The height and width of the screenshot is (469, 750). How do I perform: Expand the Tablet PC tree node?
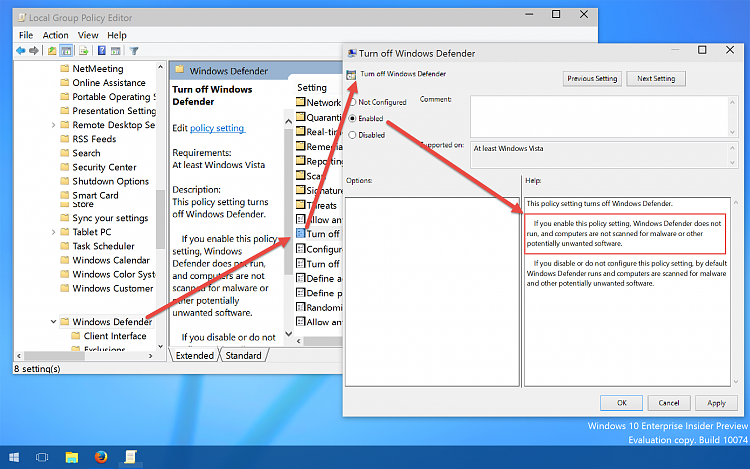pyautogui.click(x=53, y=232)
